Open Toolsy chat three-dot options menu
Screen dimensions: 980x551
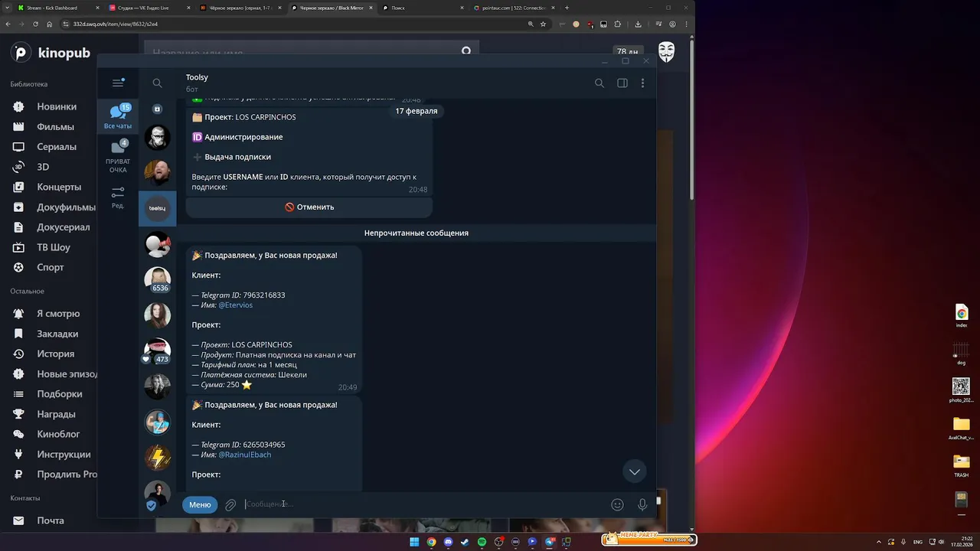coord(642,83)
